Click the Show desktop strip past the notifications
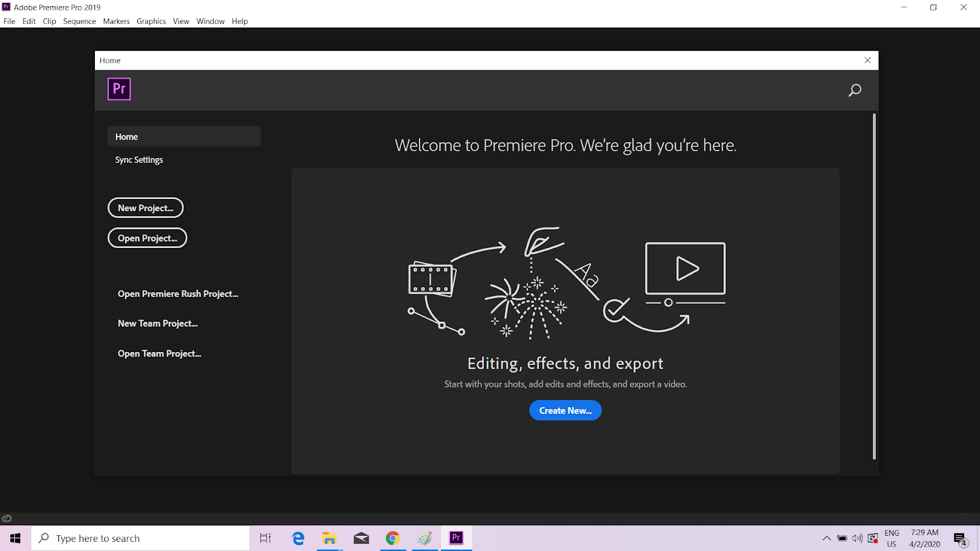The image size is (980, 551). click(x=978, y=538)
